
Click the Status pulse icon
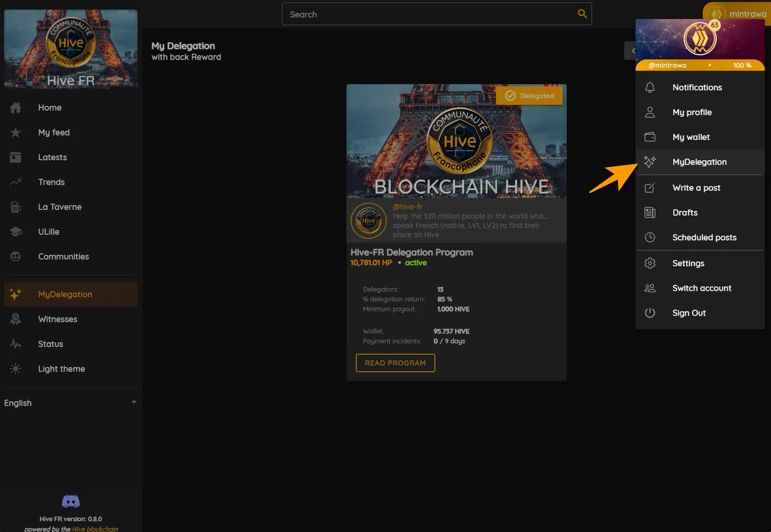pyautogui.click(x=16, y=344)
